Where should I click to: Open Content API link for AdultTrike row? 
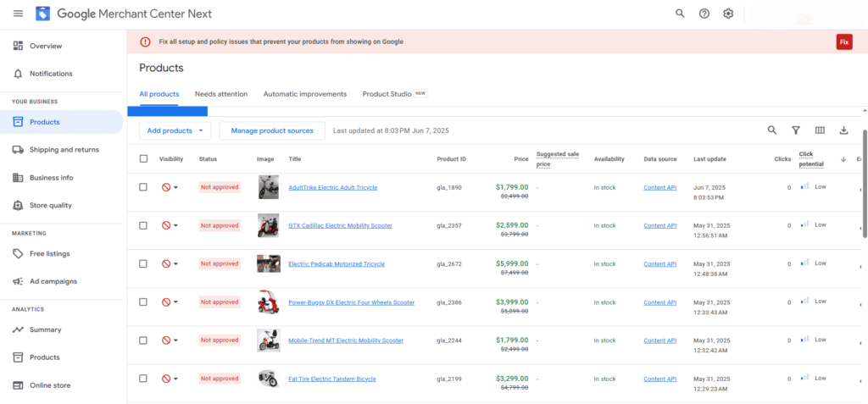point(659,188)
